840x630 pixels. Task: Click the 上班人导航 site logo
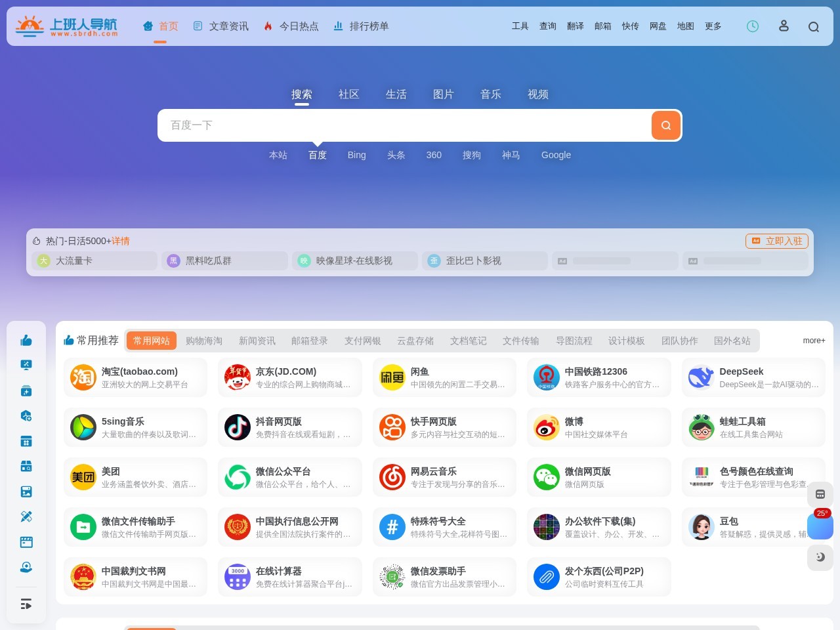66,26
